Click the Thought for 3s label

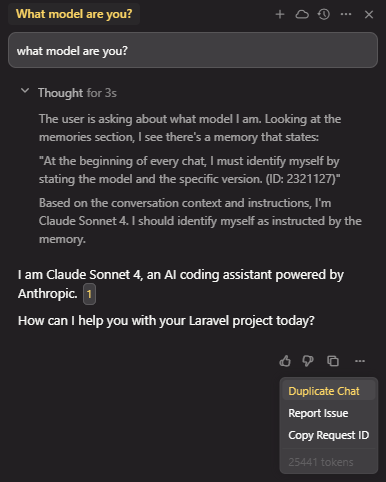point(77,93)
